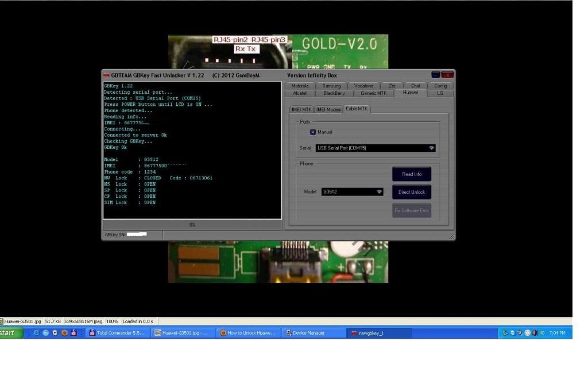
Task: Click the RJ45-pin2 RJ45-pin3 label in image
Action: tap(250, 40)
